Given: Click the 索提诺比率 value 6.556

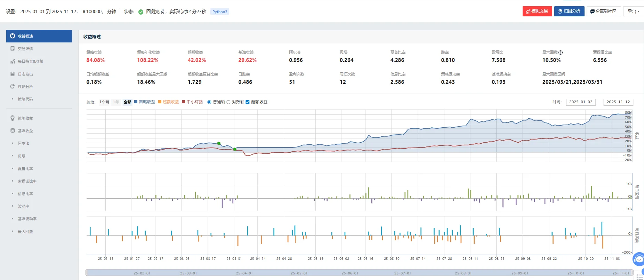Looking at the screenshot, I should [600, 60].
